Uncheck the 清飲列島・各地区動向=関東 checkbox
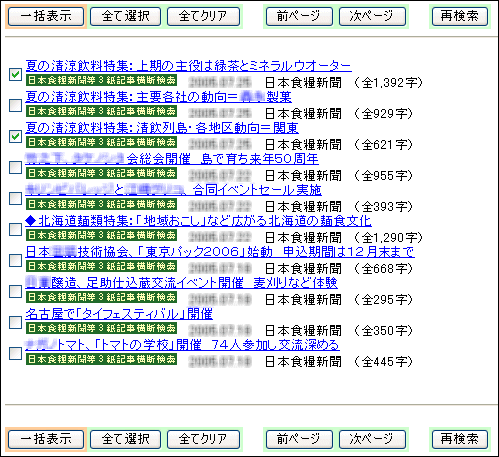The image size is (499, 457). pyautogui.click(x=15, y=136)
